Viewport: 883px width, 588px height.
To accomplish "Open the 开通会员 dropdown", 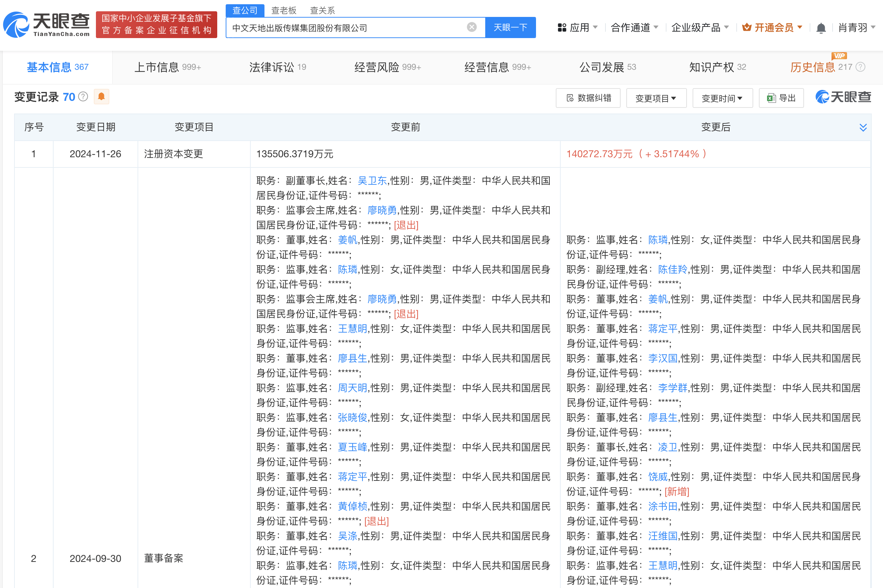I will click(772, 27).
